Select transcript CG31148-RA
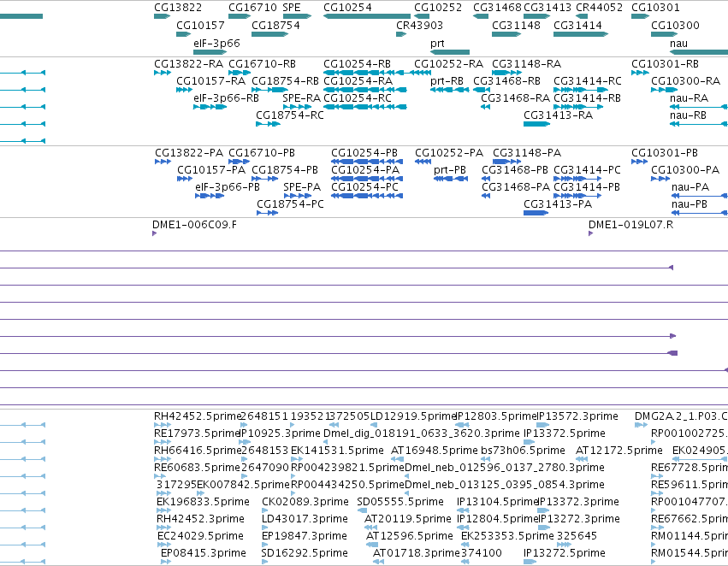The image size is (728, 566). pos(506,73)
